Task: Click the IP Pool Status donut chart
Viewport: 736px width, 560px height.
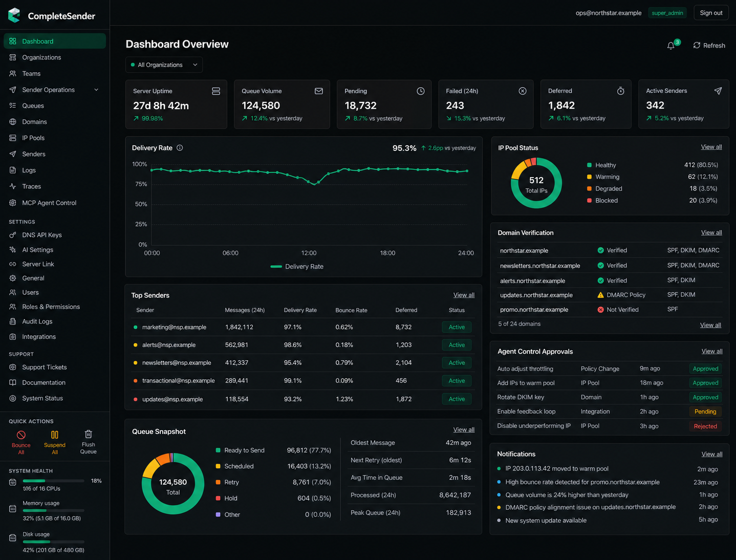Action: tap(536, 183)
